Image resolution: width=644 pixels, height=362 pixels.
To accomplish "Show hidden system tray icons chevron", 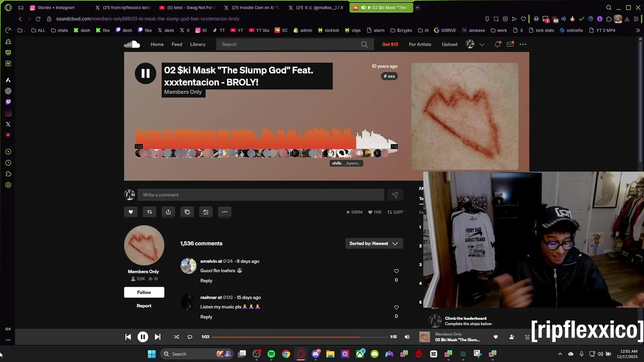I will (560, 354).
